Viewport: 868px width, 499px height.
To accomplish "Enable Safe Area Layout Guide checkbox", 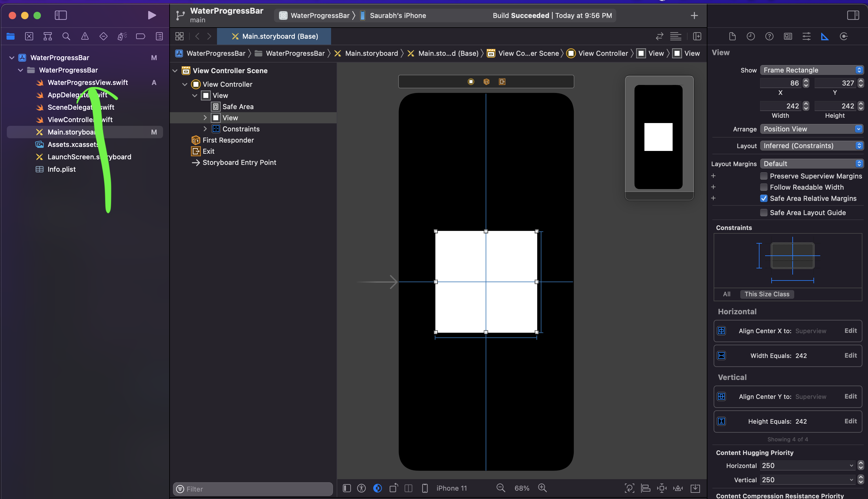I will click(x=764, y=213).
